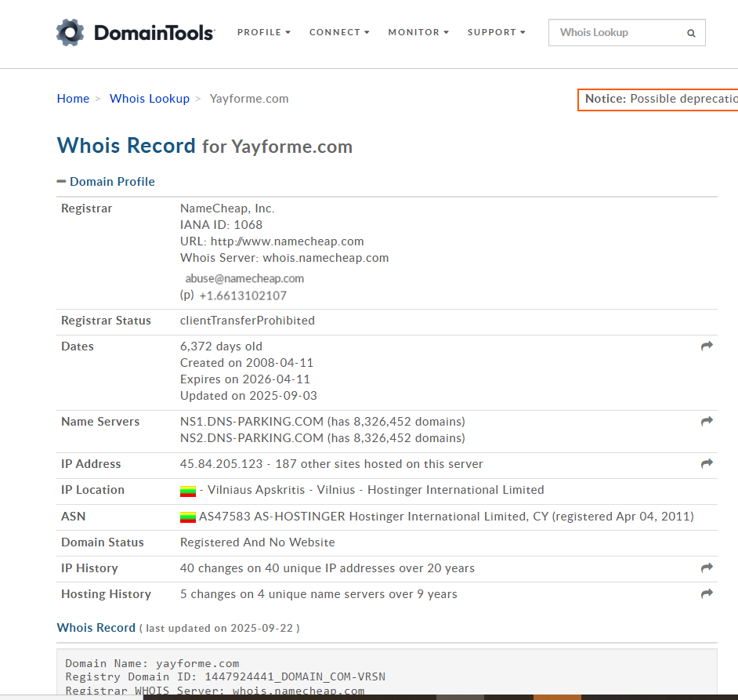Click the share arrow in Name Servers row

point(707,422)
